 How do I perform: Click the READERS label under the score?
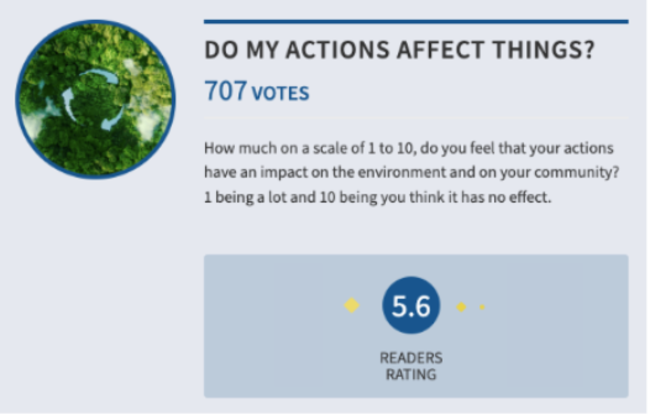(410, 357)
